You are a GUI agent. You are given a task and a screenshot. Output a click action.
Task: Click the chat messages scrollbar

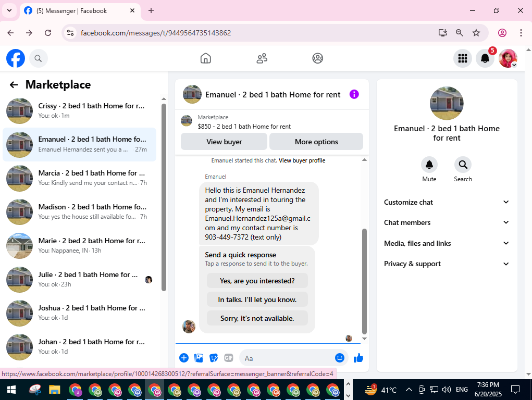point(364,281)
